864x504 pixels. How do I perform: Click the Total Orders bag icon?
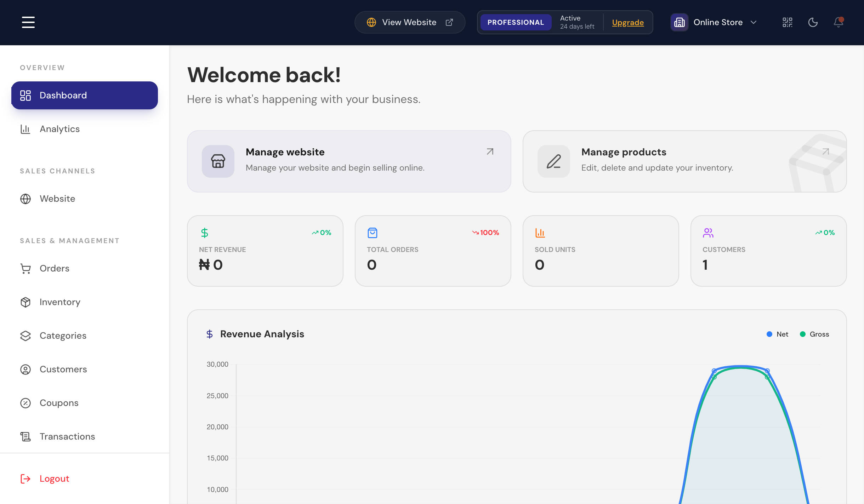point(373,233)
